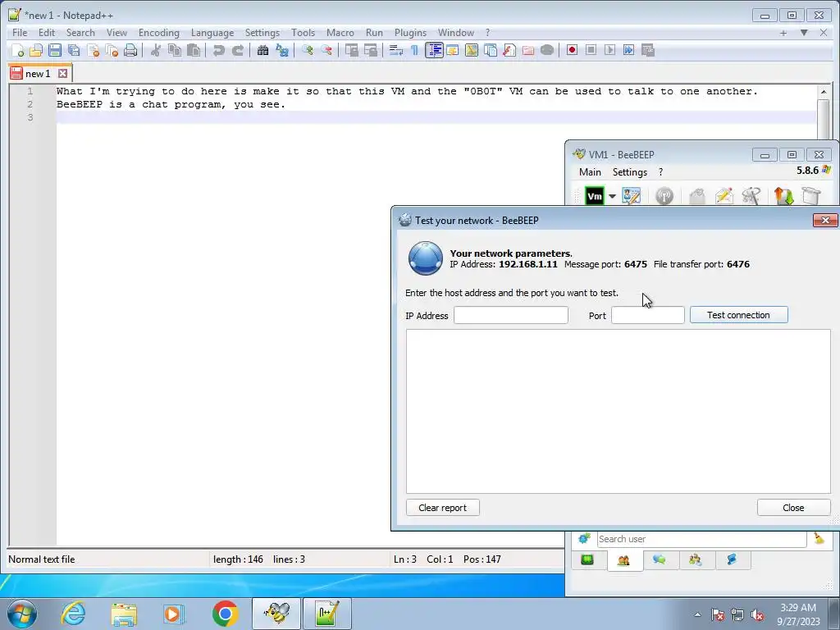The height and width of the screenshot is (630, 840).
Task: Click the Playback macro icon
Action: point(609,50)
